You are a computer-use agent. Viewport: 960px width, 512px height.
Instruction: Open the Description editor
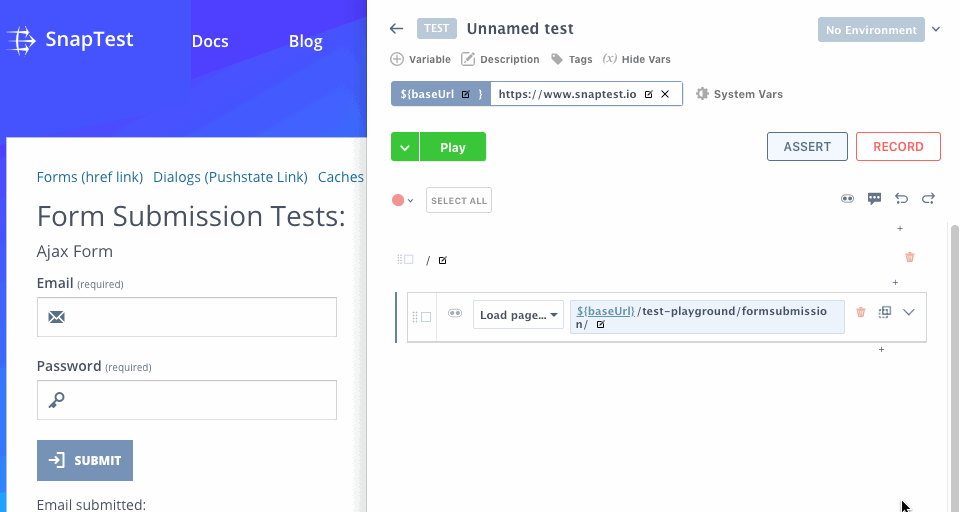coord(500,59)
